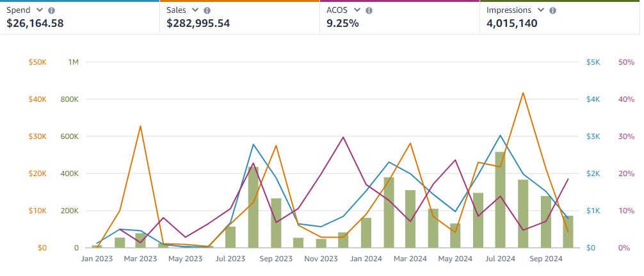Click the Jan 2024 x-axis label
Image resolution: width=644 pixels, height=276 pixels.
coord(366,259)
